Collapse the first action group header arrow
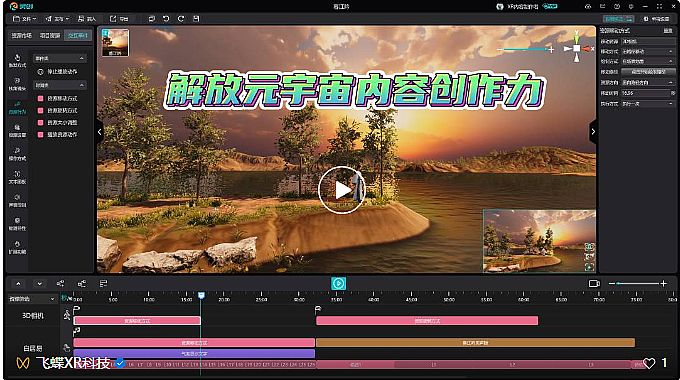The width and height of the screenshot is (680, 380). coord(82,58)
